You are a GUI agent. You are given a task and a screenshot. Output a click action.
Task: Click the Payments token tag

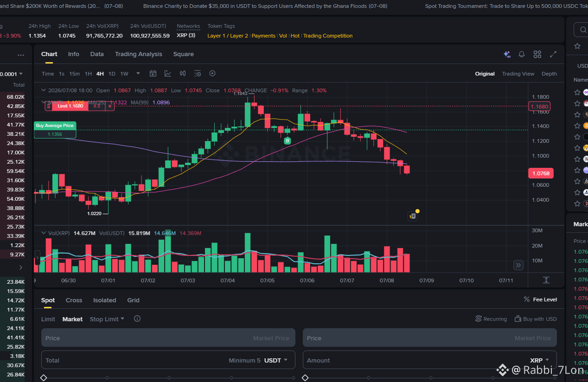pos(263,36)
